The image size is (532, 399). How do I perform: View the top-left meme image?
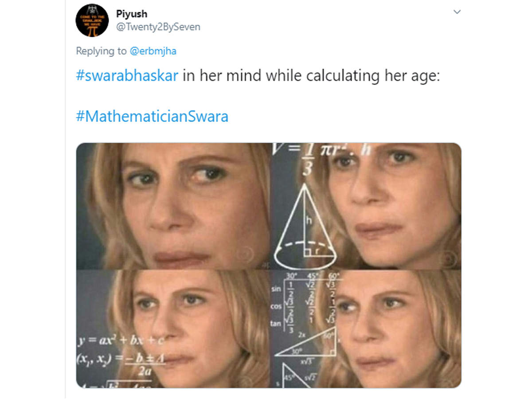pos(173,206)
